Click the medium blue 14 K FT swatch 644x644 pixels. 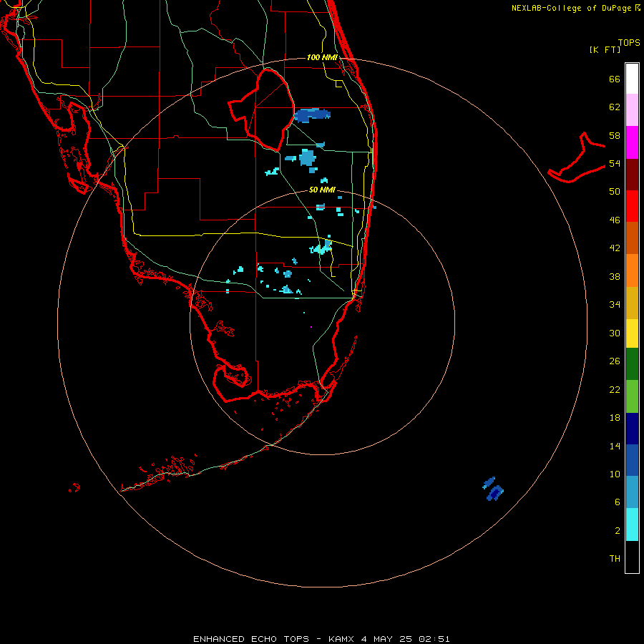pos(632,460)
